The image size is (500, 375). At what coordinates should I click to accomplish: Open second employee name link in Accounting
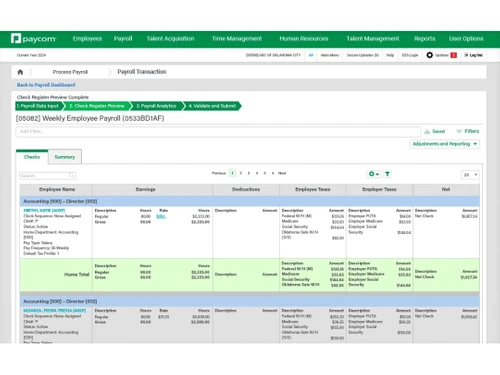[x=55, y=311]
